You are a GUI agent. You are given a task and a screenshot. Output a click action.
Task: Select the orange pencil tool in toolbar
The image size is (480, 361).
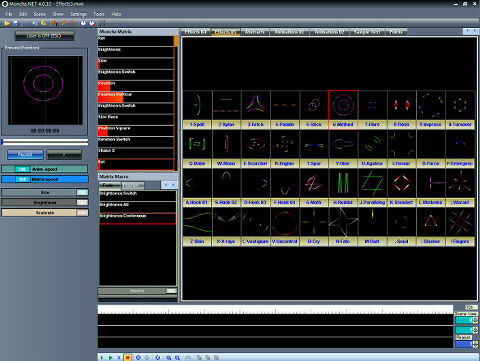pyautogui.click(x=63, y=23)
